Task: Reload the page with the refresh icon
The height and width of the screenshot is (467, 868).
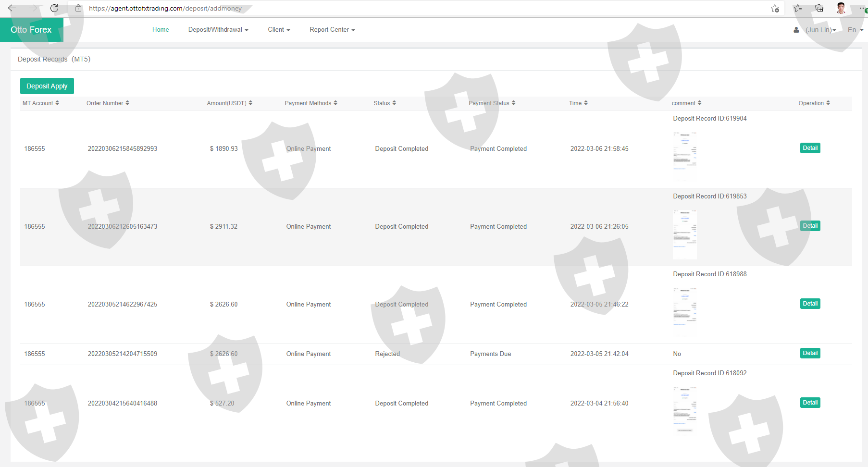Action: (x=54, y=8)
